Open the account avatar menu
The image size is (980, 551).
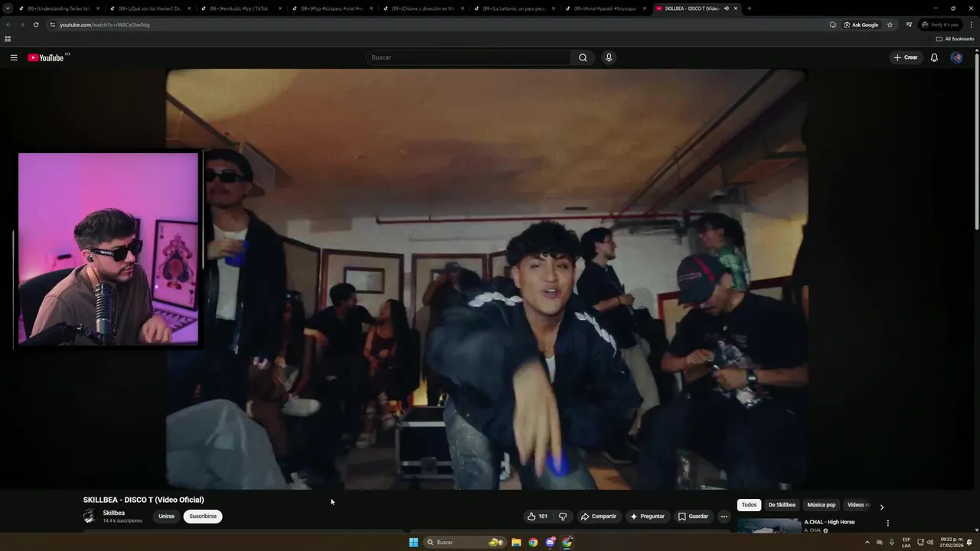(x=956, y=57)
